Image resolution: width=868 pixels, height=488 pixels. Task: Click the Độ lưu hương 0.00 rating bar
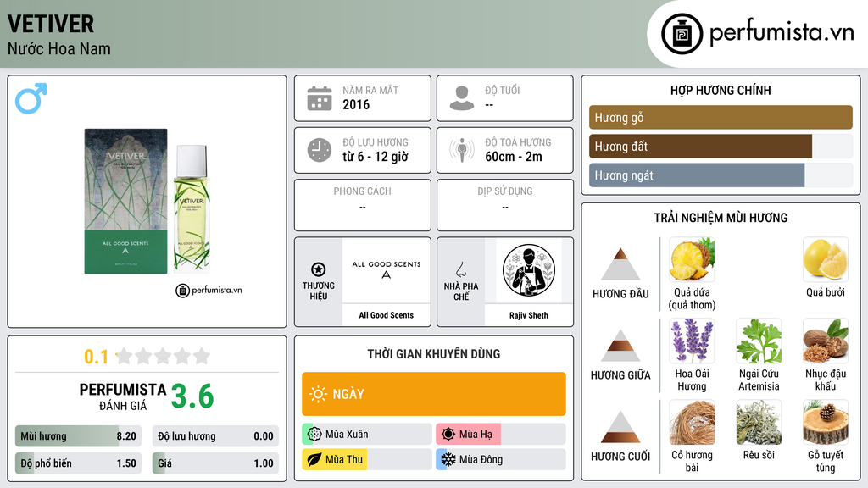215,436
